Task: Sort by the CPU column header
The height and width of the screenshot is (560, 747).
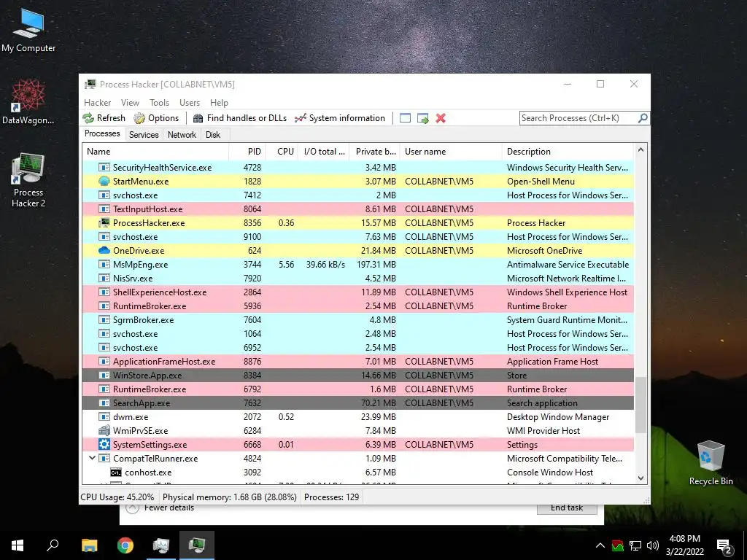Action: tap(282, 152)
